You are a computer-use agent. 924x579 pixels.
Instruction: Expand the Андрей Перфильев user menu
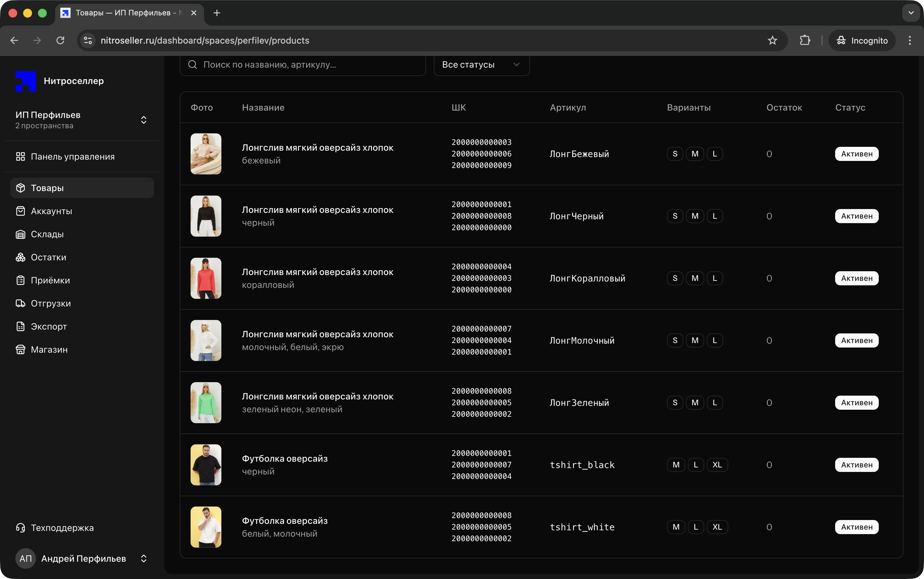[x=143, y=558]
